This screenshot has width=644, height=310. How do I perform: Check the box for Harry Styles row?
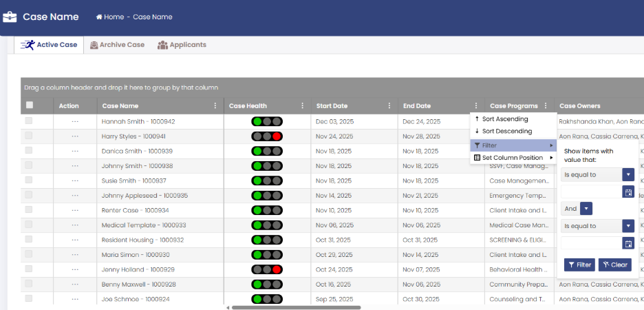click(x=29, y=135)
